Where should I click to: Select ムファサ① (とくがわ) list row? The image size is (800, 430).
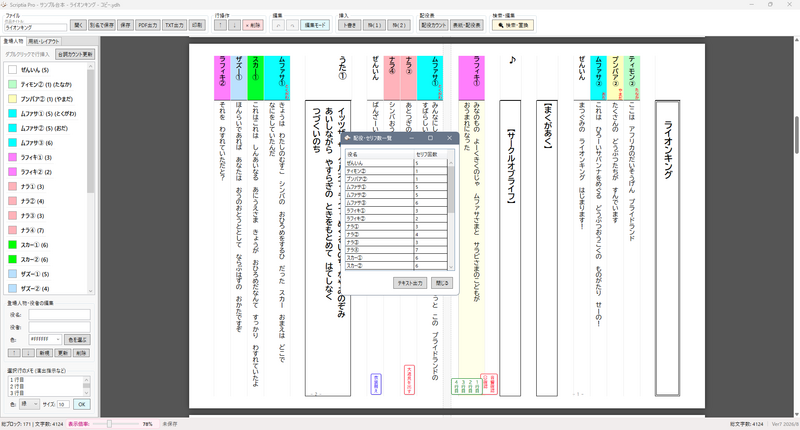46,114
